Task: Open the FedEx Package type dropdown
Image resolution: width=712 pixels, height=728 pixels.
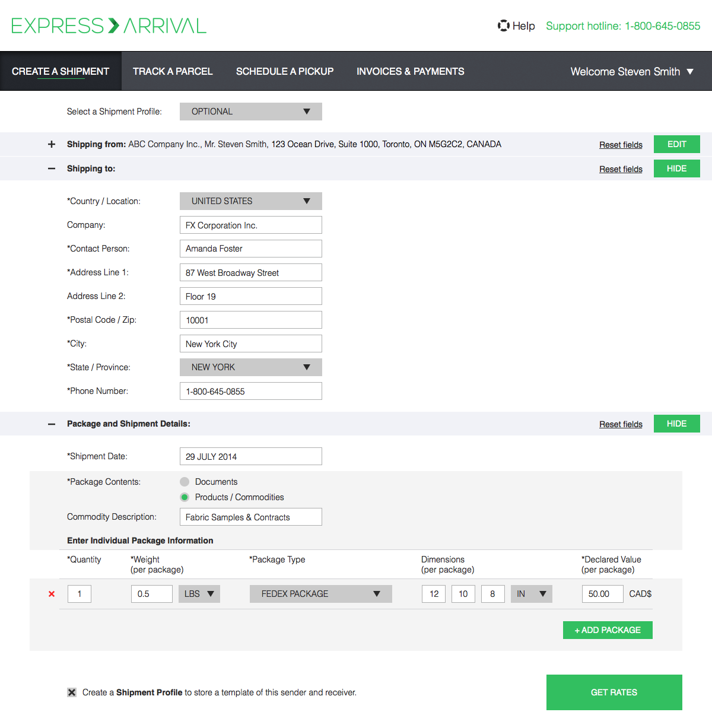Action: coord(320,594)
